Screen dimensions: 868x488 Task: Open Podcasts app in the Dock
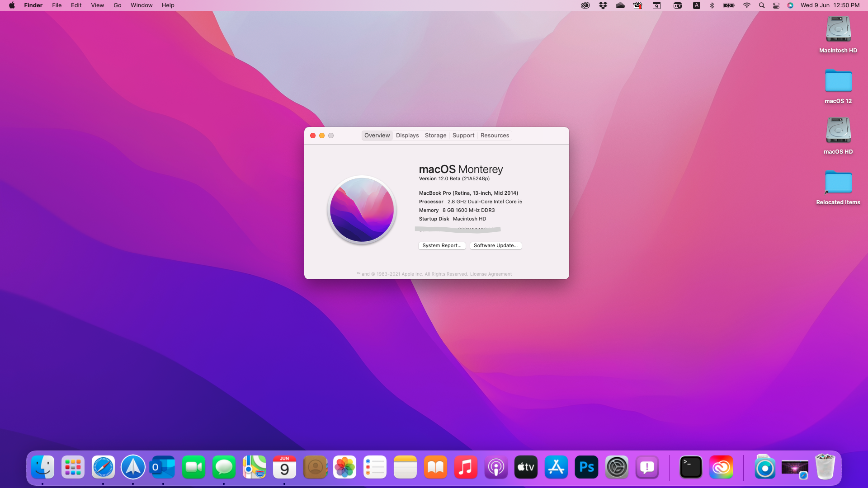tap(496, 467)
